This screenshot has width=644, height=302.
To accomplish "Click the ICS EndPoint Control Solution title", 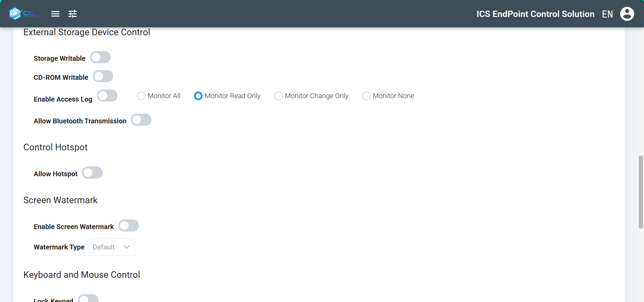I will (535, 14).
